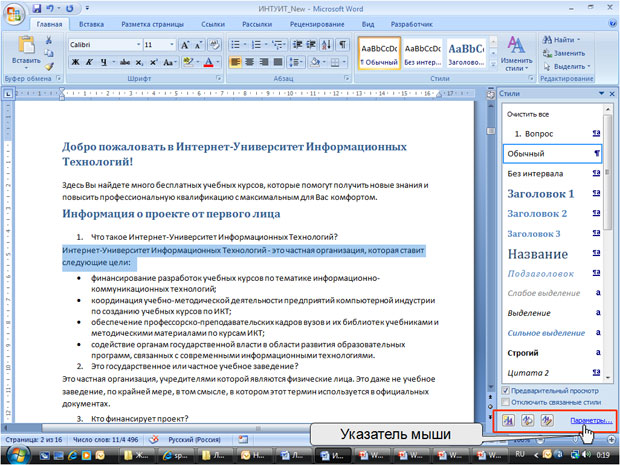Toggle underline formatting (Ч)
620x465 pixels.
pyautogui.click(x=104, y=62)
